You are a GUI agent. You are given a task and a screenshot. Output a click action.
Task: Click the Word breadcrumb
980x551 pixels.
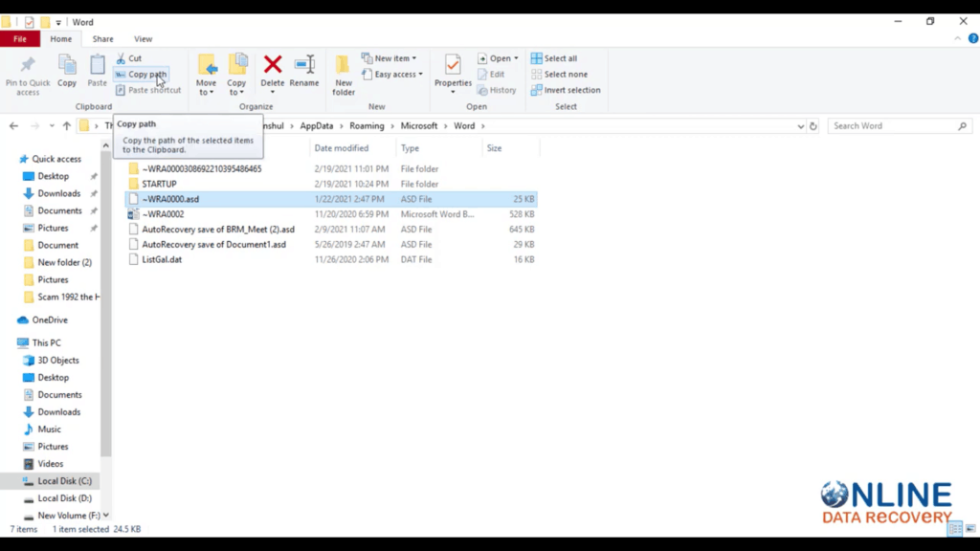pyautogui.click(x=464, y=126)
